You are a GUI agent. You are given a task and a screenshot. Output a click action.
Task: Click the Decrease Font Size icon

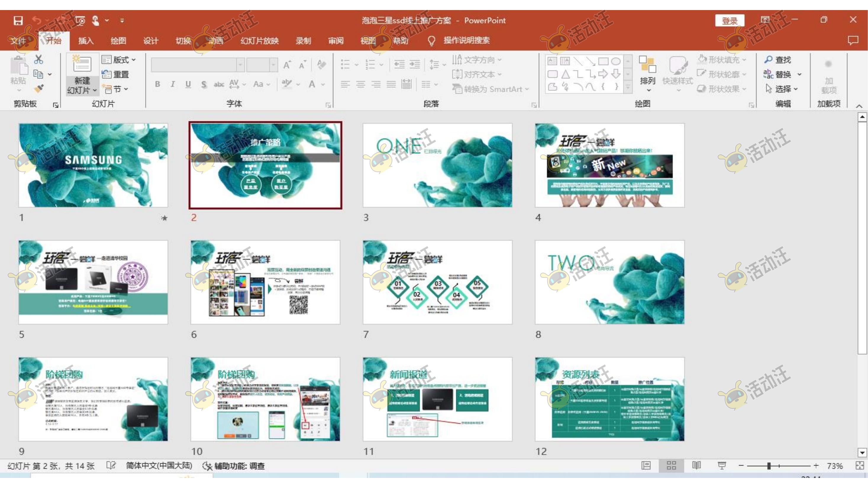tap(302, 65)
